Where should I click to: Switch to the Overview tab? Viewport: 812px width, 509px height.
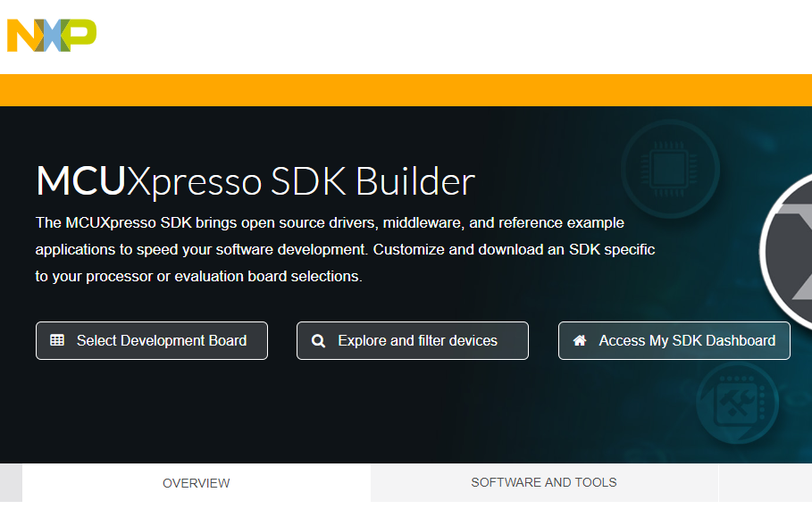[197, 483]
